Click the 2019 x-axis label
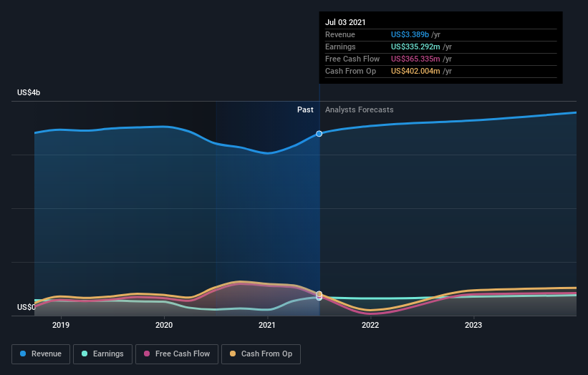 [61, 325]
